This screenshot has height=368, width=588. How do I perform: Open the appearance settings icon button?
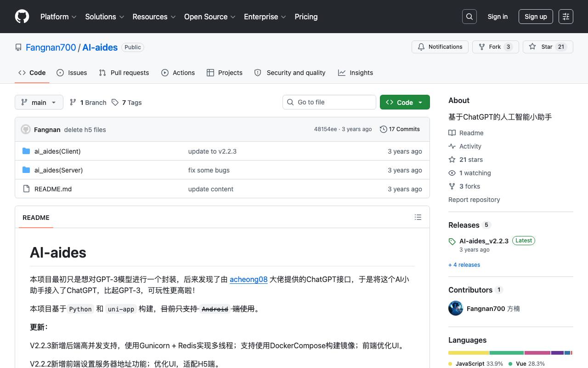tap(566, 17)
